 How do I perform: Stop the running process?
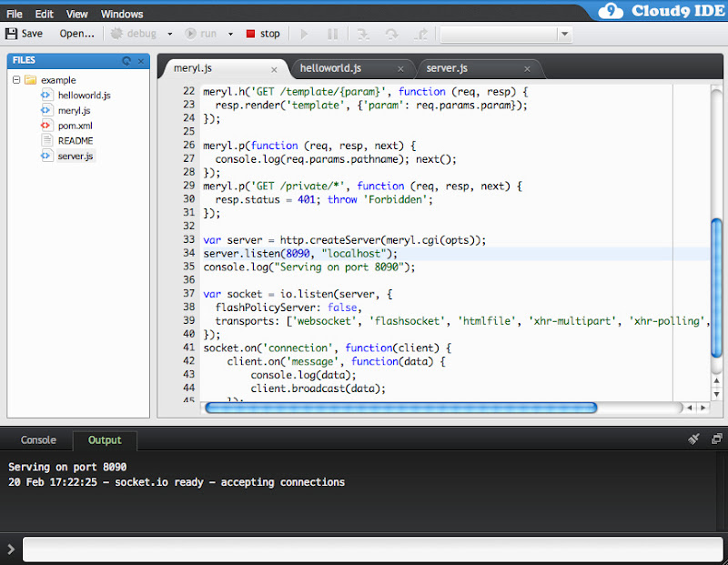click(x=262, y=34)
